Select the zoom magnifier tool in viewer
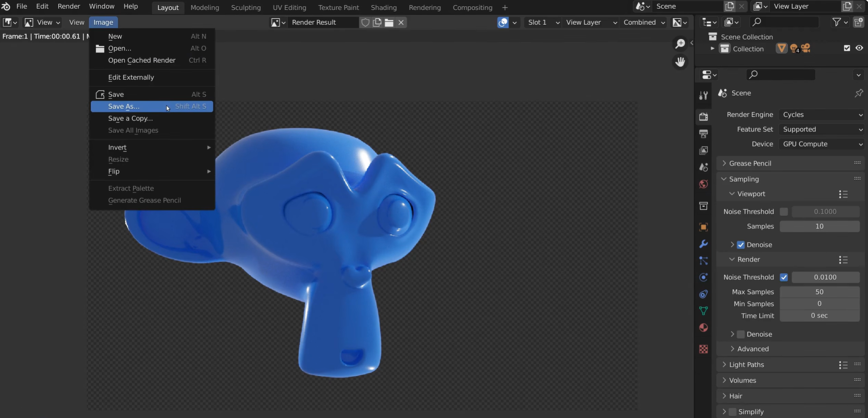The height and width of the screenshot is (418, 868). [680, 43]
